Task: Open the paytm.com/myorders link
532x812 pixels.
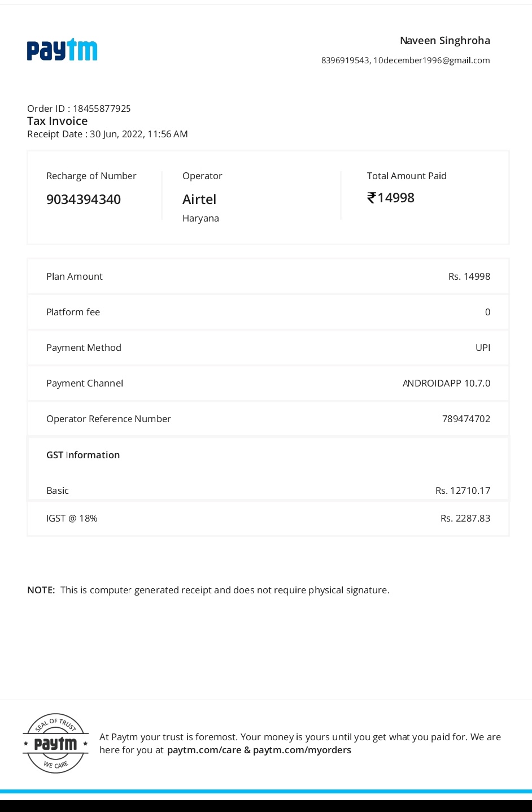Action: (302, 750)
